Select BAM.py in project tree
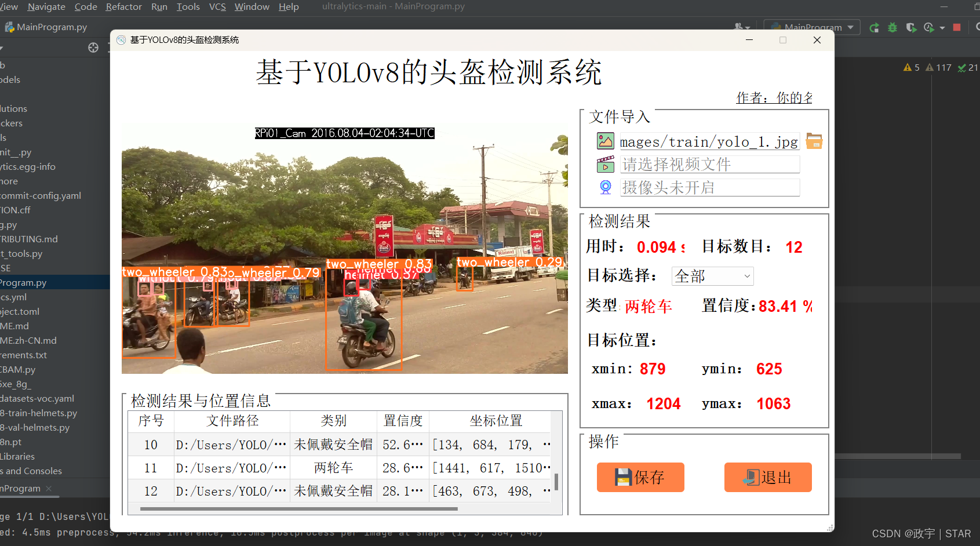980x546 pixels. pos(18,369)
